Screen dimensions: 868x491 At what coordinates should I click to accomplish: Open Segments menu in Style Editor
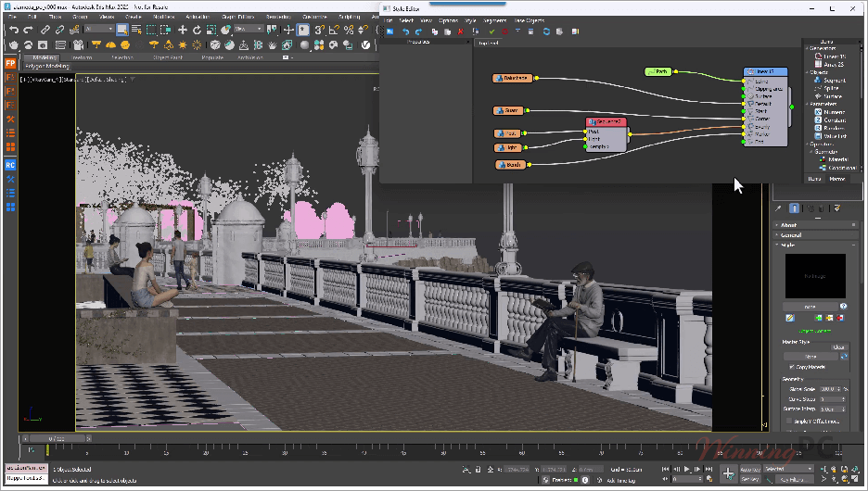pos(494,20)
